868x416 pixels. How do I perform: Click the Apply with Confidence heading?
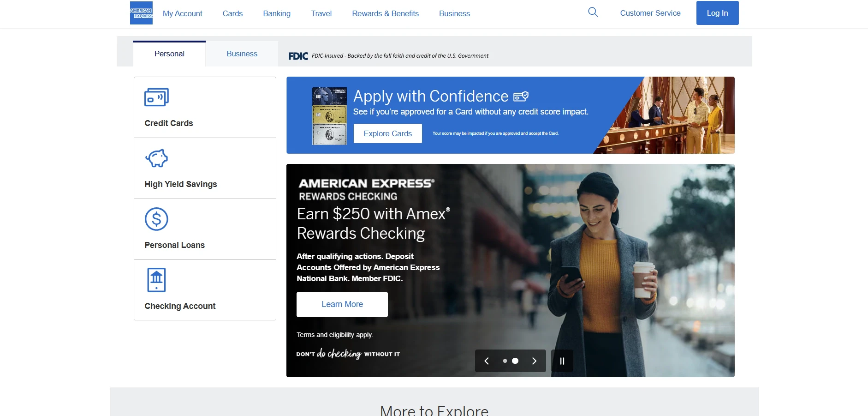[431, 96]
